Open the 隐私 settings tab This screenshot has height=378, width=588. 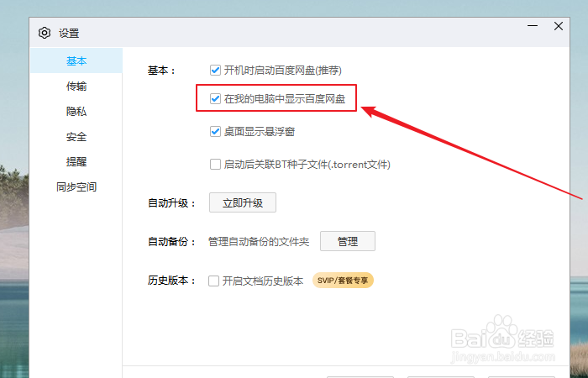click(x=76, y=112)
